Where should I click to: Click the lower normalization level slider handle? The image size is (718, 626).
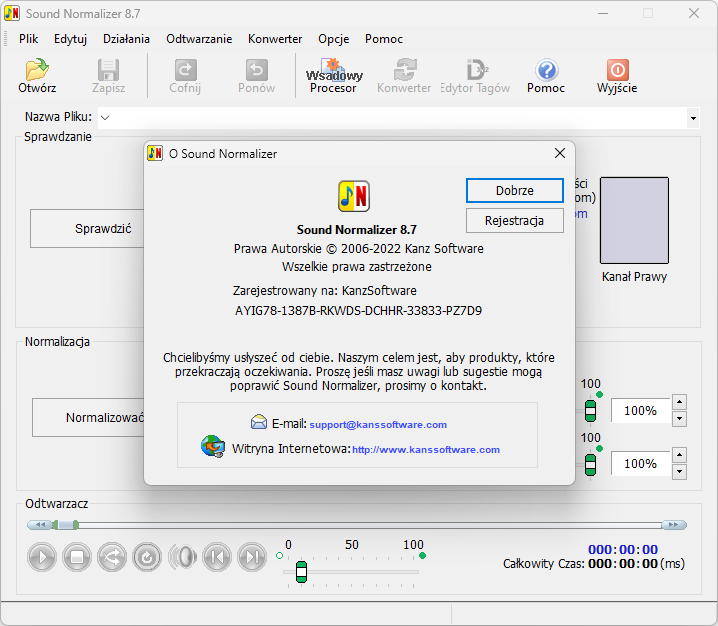(x=591, y=464)
